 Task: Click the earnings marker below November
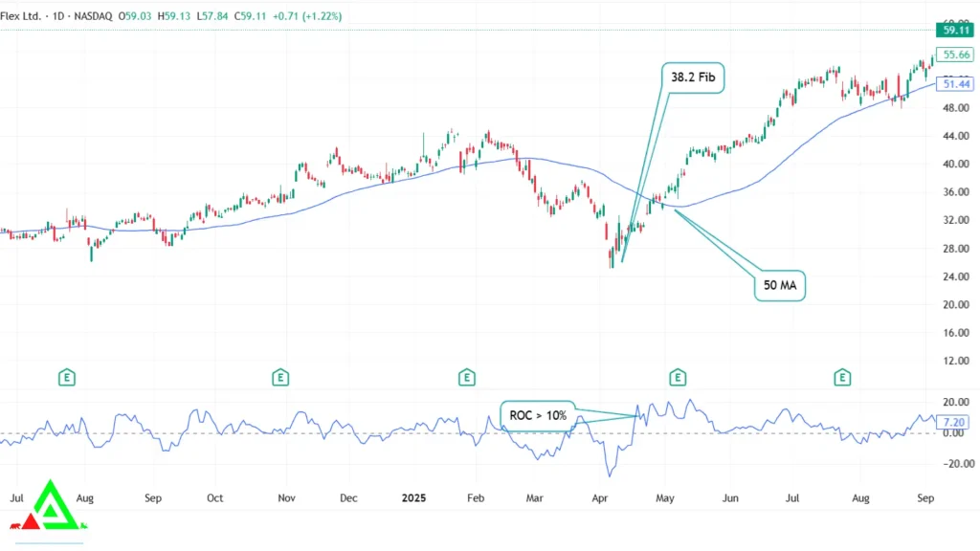279,377
